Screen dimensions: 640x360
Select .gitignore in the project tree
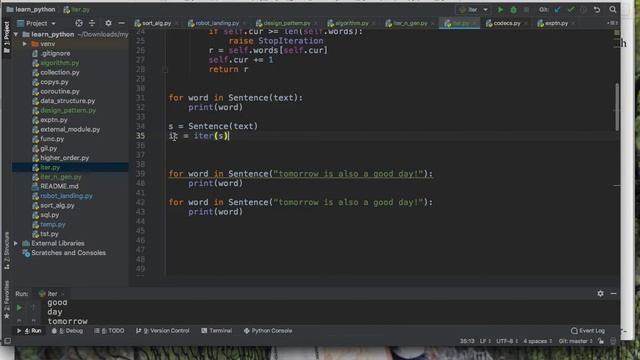[x=55, y=53]
